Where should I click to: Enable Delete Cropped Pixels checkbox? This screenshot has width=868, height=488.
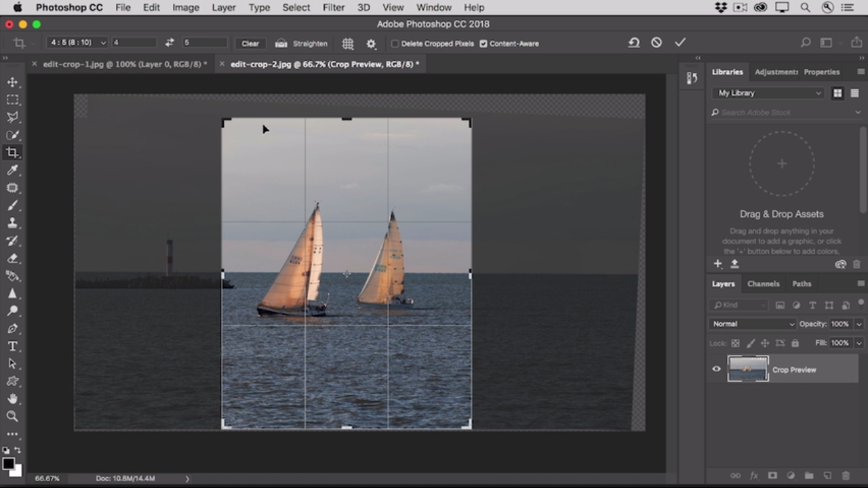coord(395,43)
